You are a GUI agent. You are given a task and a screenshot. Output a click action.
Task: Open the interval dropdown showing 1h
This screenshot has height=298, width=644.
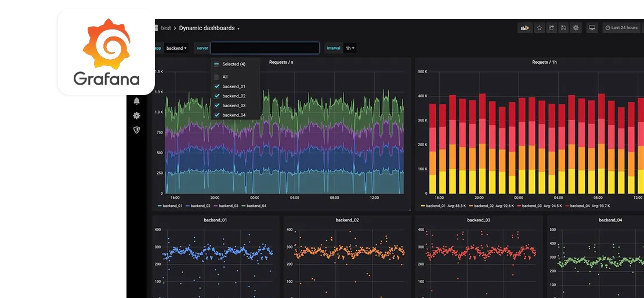(x=350, y=48)
